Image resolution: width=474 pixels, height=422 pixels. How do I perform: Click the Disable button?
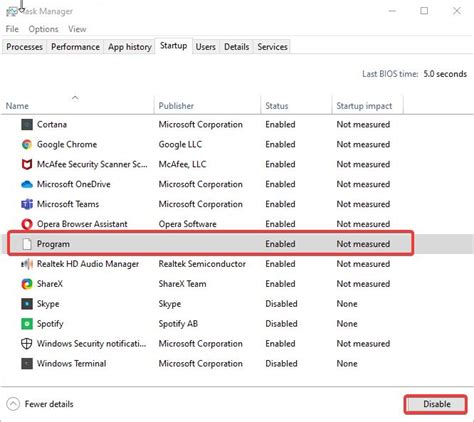tap(436, 404)
